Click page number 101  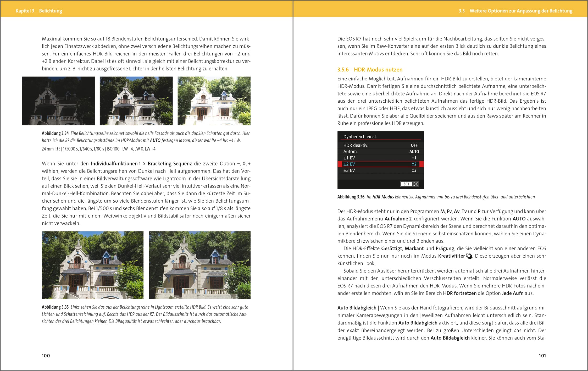tap(542, 356)
